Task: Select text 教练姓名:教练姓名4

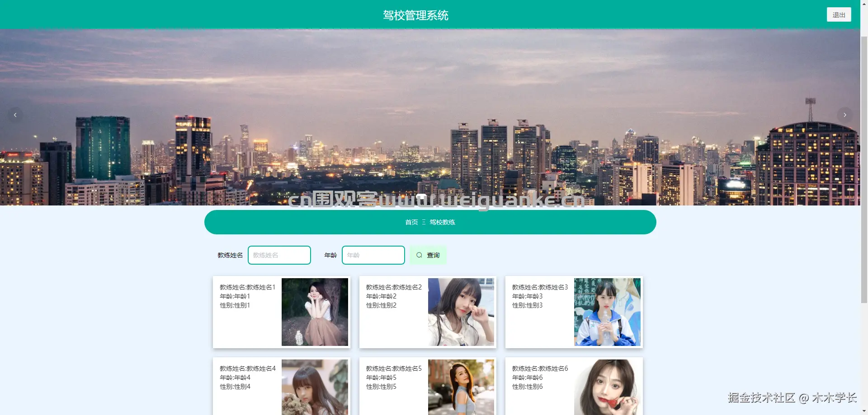Action: 247,368
